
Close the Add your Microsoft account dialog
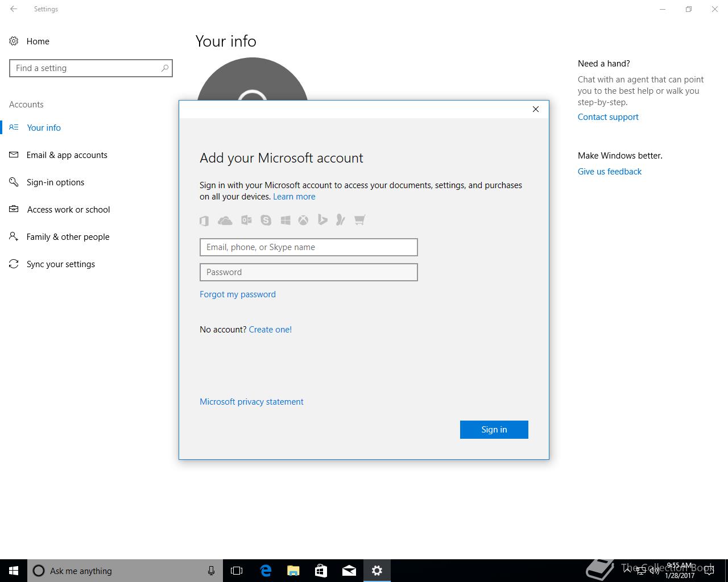tap(535, 109)
